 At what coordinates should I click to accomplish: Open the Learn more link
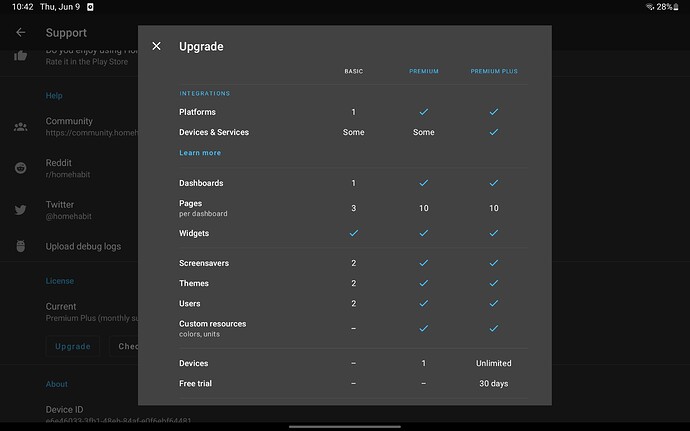click(x=200, y=153)
